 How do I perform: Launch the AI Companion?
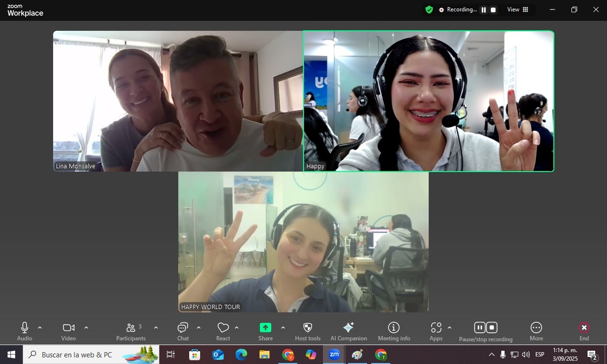tap(349, 331)
